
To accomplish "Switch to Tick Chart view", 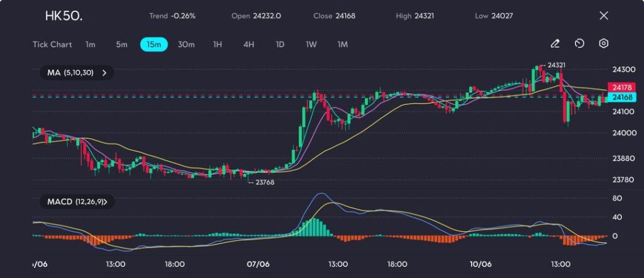I will pyautogui.click(x=52, y=45).
